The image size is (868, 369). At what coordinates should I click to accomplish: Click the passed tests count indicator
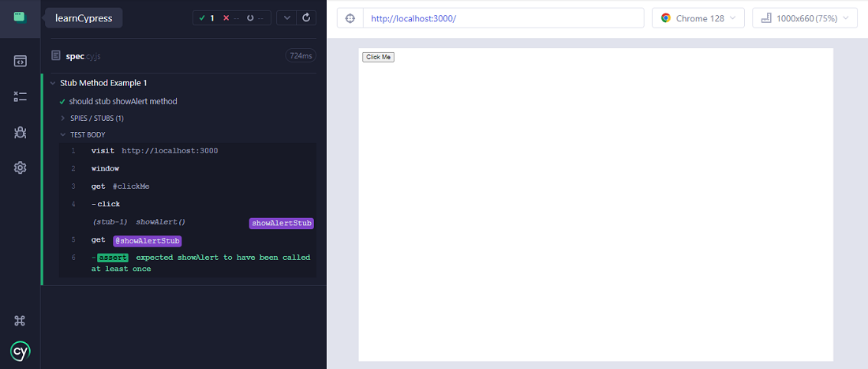(207, 18)
